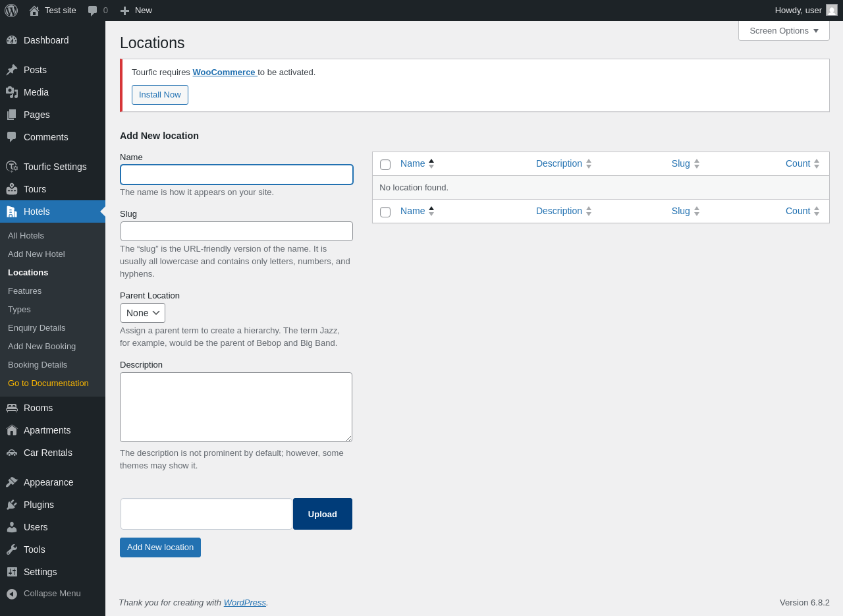Image resolution: width=843 pixels, height=616 pixels.
Task: Click the WordPress logo icon
Action: [11, 11]
